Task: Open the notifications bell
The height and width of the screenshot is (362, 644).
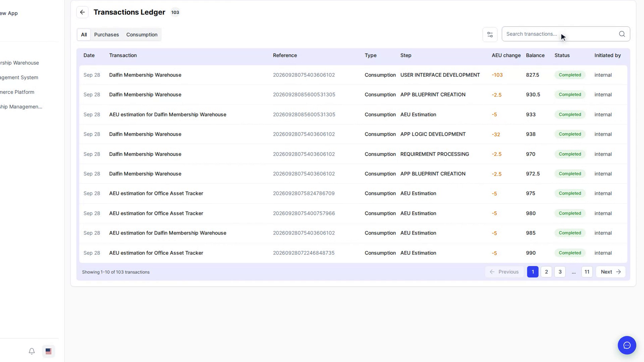Action: tap(32, 351)
